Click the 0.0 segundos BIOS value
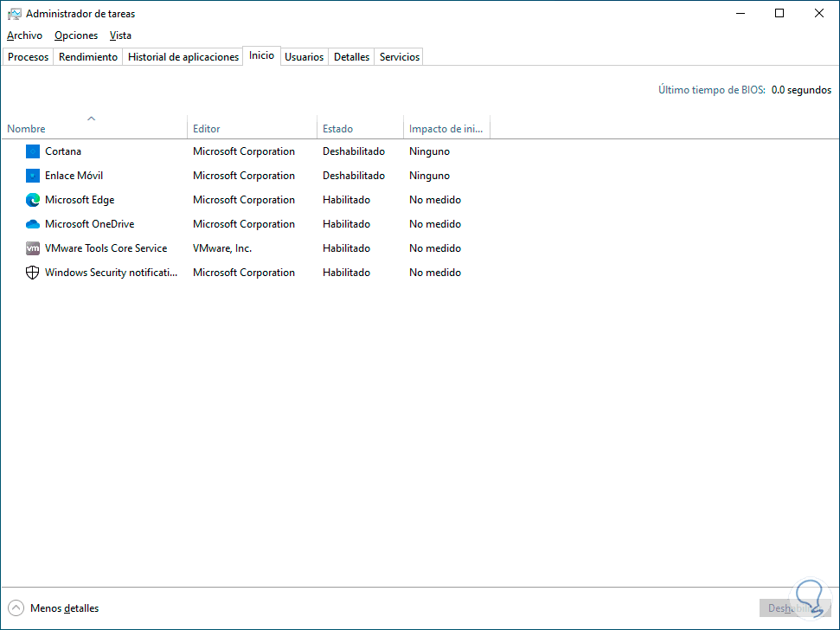Viewport: 840px width, 630px height. pos(801,90)
